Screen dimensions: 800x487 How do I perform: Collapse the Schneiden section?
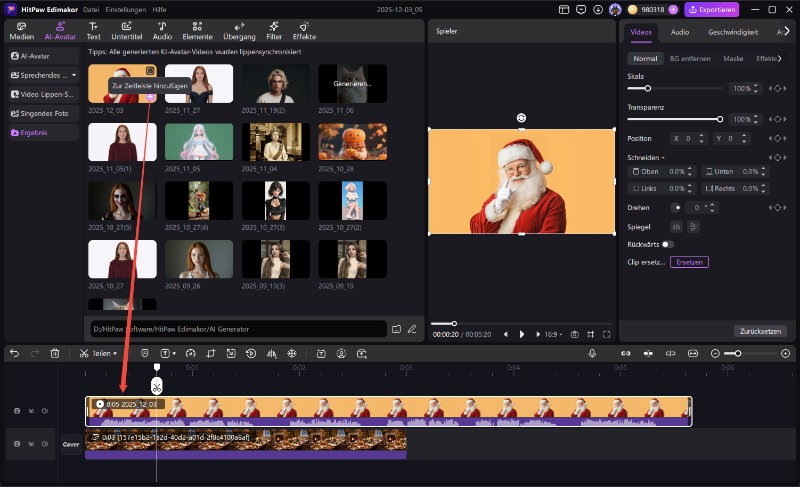663,158
